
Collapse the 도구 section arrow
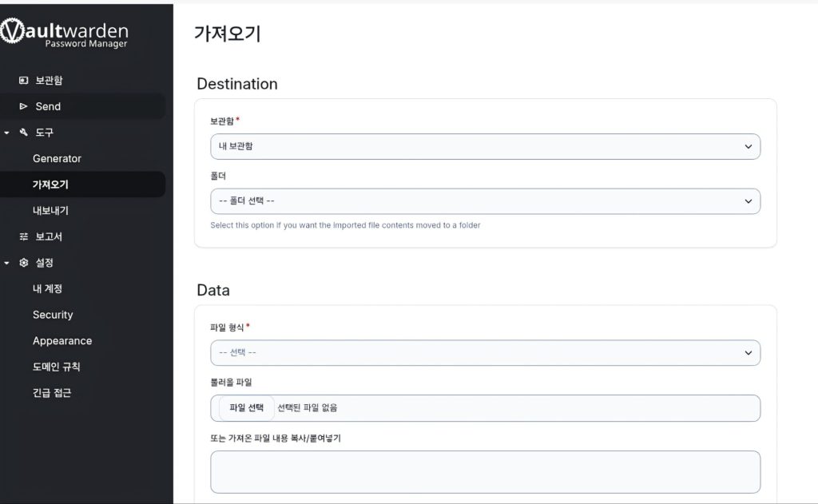pos(6,133)
